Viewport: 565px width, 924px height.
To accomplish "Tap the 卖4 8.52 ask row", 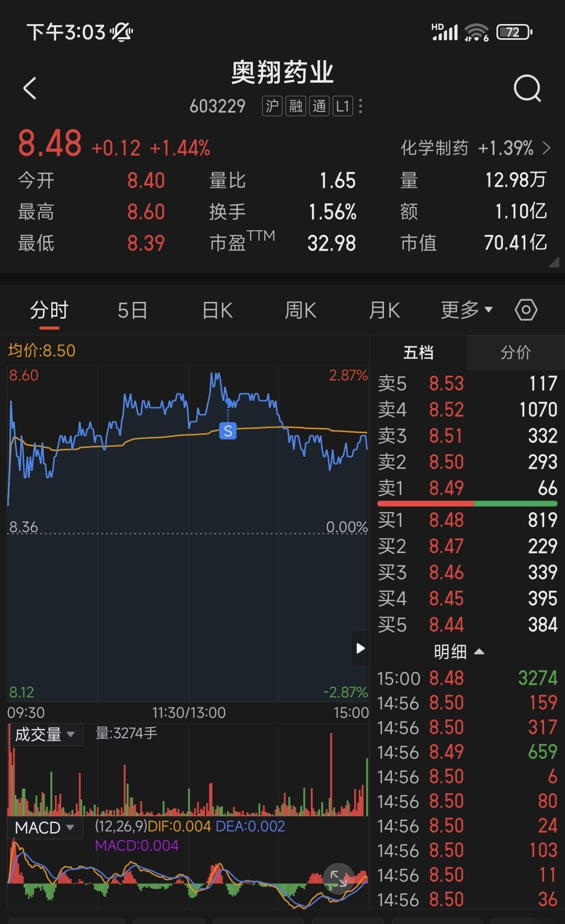I will (468, 410).
